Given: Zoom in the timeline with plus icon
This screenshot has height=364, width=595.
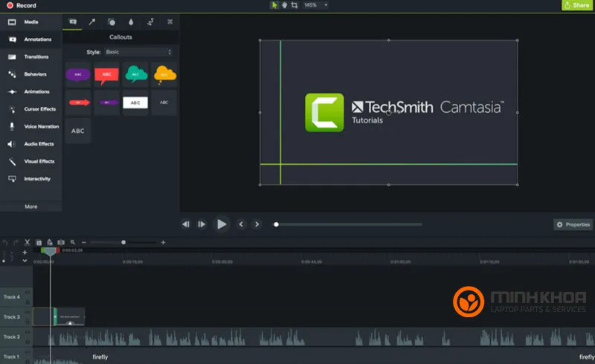Looking at the screenshot, I should tap(163, 242).
